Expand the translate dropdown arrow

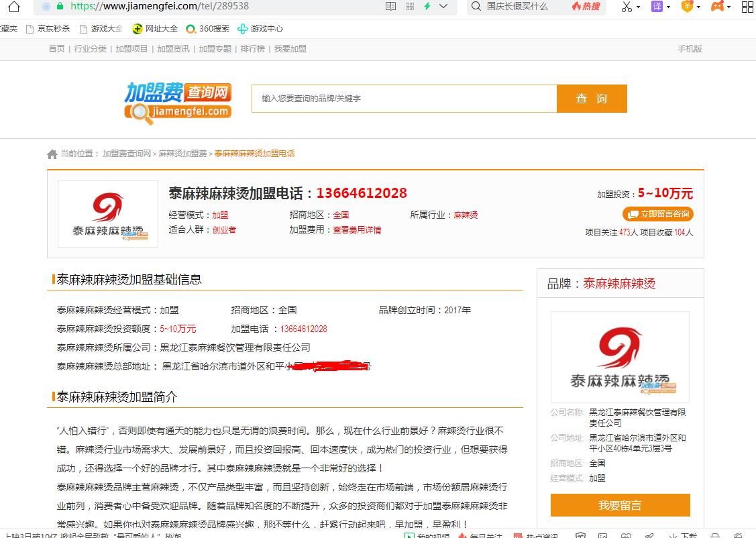(669, 7)
